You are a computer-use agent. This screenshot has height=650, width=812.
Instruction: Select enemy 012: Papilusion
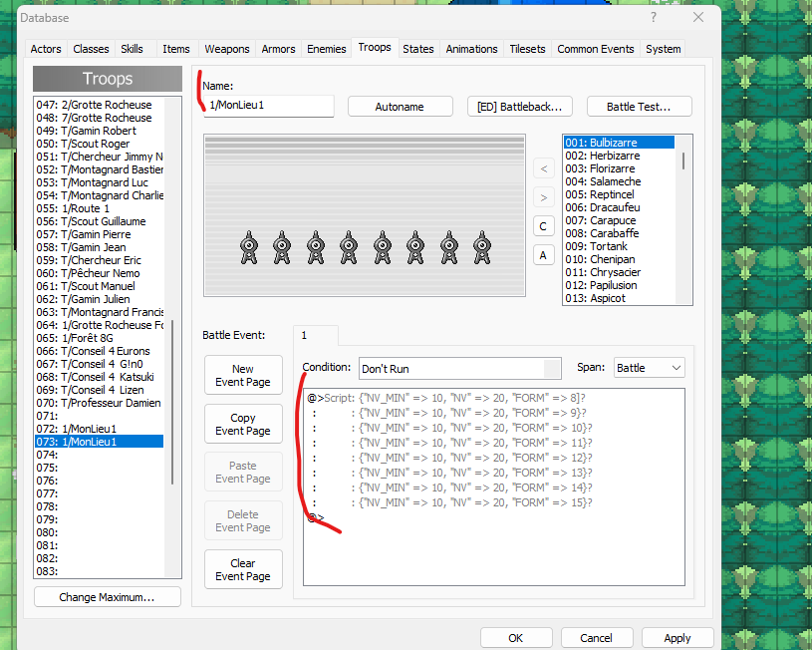tap(619, 285)
